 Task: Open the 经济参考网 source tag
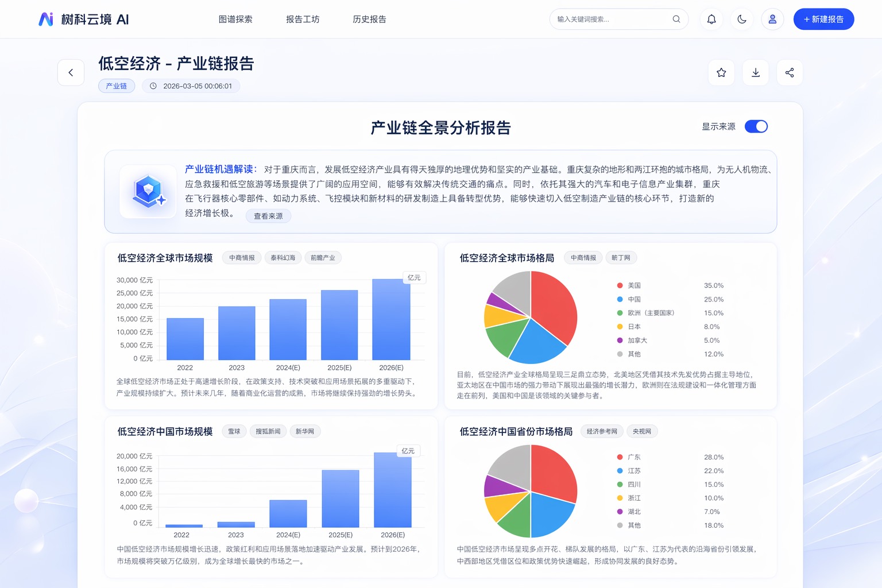tap(602, 431)
